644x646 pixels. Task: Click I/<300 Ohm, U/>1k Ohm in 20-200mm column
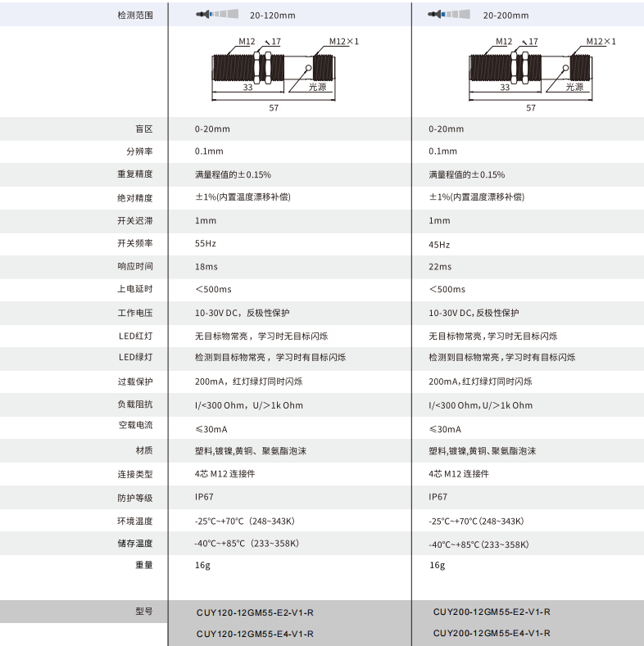(x=481, y=405)
